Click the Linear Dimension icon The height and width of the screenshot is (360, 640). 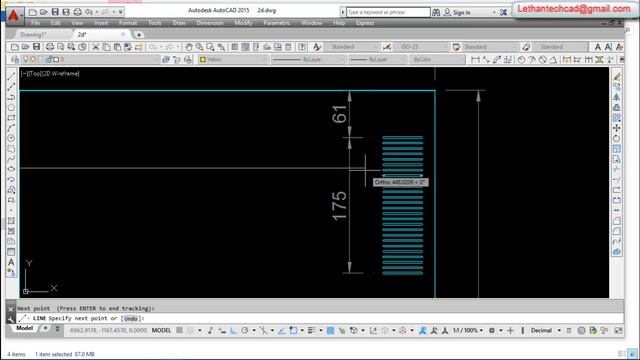coord(475,60)
